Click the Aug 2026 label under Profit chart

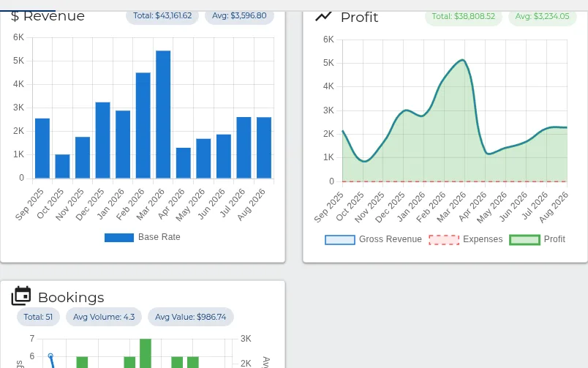(554, 207)
